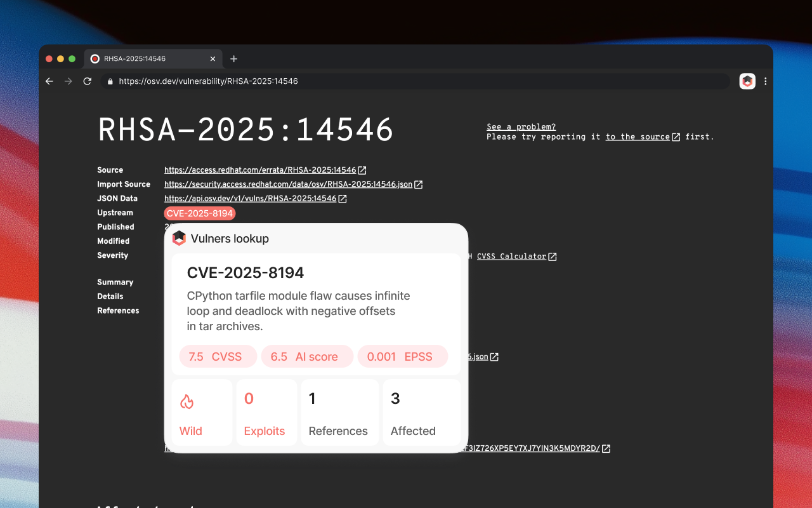This screenshot has height=508, width=812.
Task: Open the 'to the source' link
Action: pos(638,137)
